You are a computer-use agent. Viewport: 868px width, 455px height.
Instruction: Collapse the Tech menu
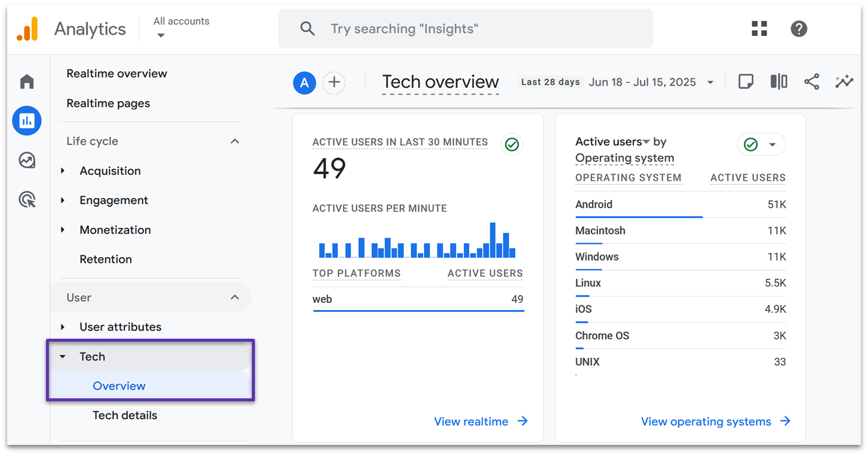[63, 357]
